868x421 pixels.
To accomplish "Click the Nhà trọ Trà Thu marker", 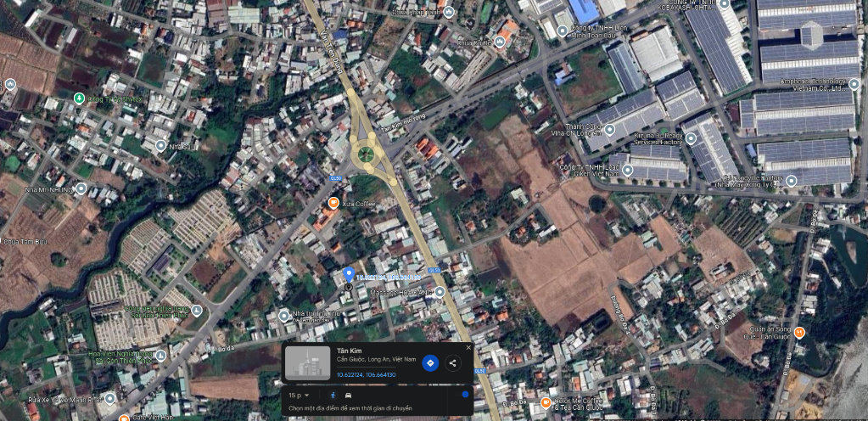I will coord(284,316).
